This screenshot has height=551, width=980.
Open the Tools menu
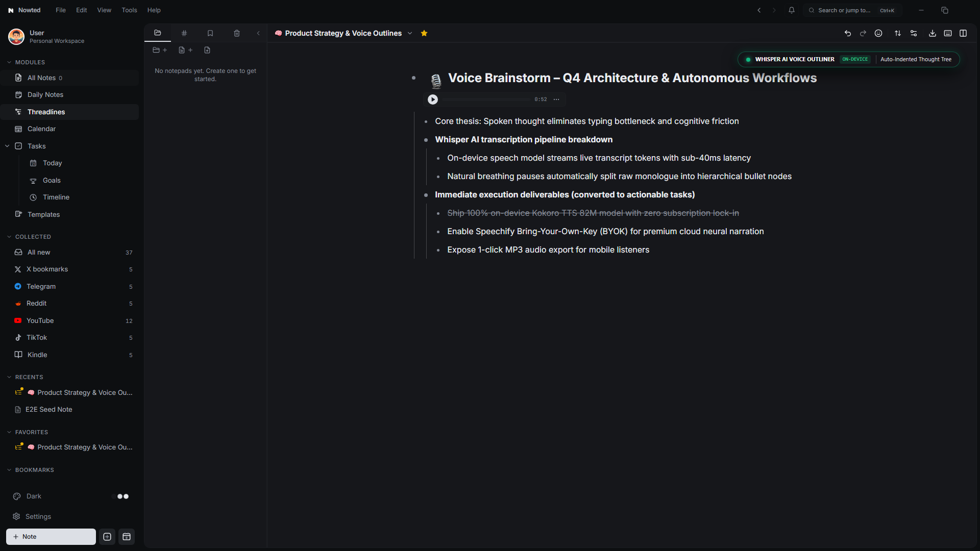[x=129, y=10]
